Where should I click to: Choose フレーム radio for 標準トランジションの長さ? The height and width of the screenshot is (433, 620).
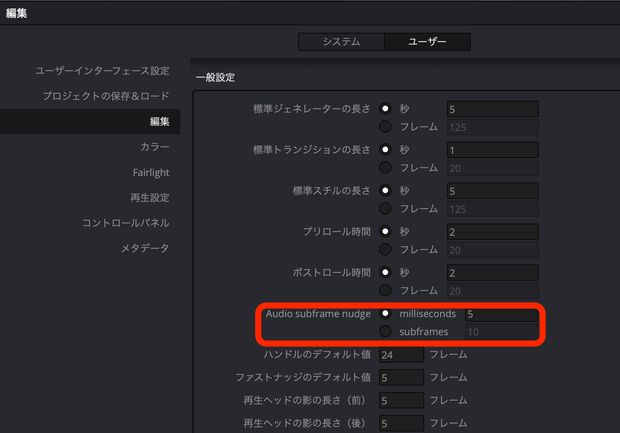click(385, 167)
